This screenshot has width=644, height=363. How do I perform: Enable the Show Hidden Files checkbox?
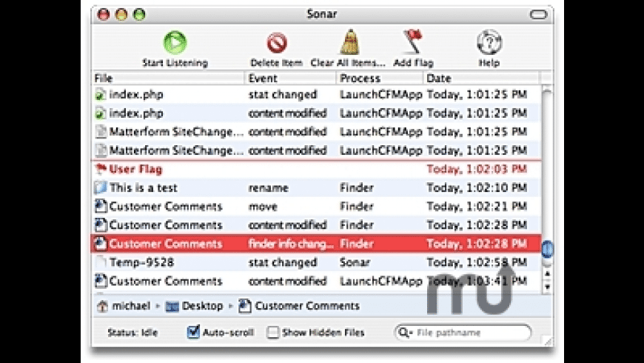click(x=272, y=332)
